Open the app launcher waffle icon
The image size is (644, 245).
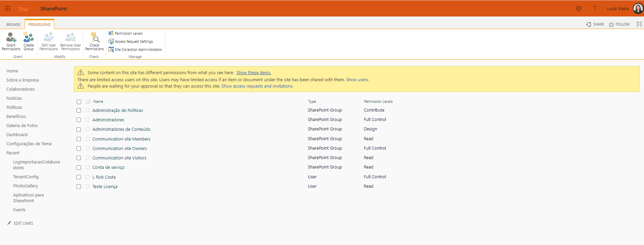tap(8, 8)
